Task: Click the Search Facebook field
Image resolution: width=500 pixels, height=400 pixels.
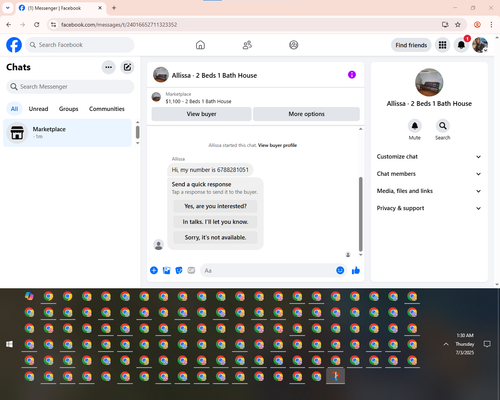Action: point(80,45)
